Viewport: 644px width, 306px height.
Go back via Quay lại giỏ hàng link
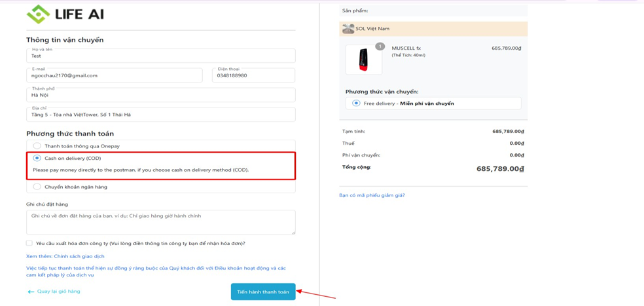58,292
